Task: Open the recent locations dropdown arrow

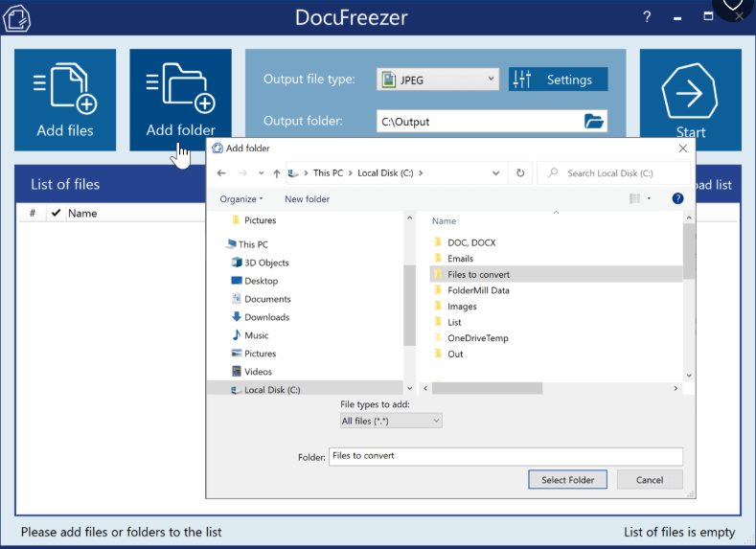Action: tap(261, 173)
